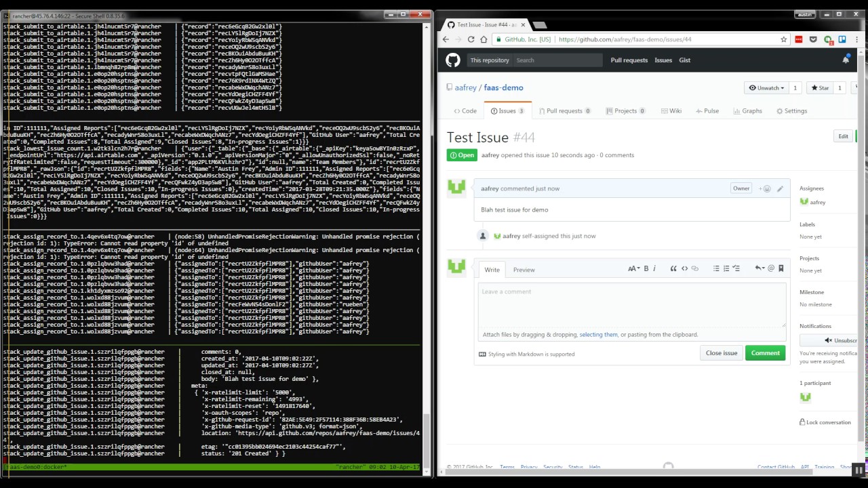Add numbered list in comment toolbar
Viewport: 868px width, 488px height.
(x=726, y=268)
